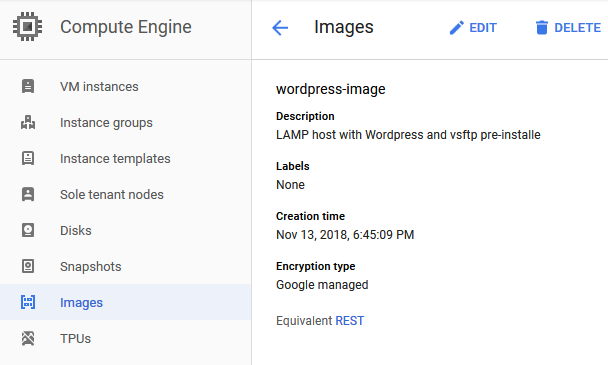Go back using the left arrow
The width and height of the screenshot is (608, 365).
pos(280,28)
